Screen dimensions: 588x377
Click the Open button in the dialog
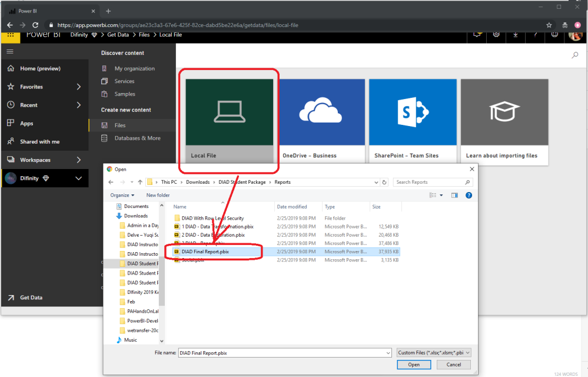(x=414, y=365)
